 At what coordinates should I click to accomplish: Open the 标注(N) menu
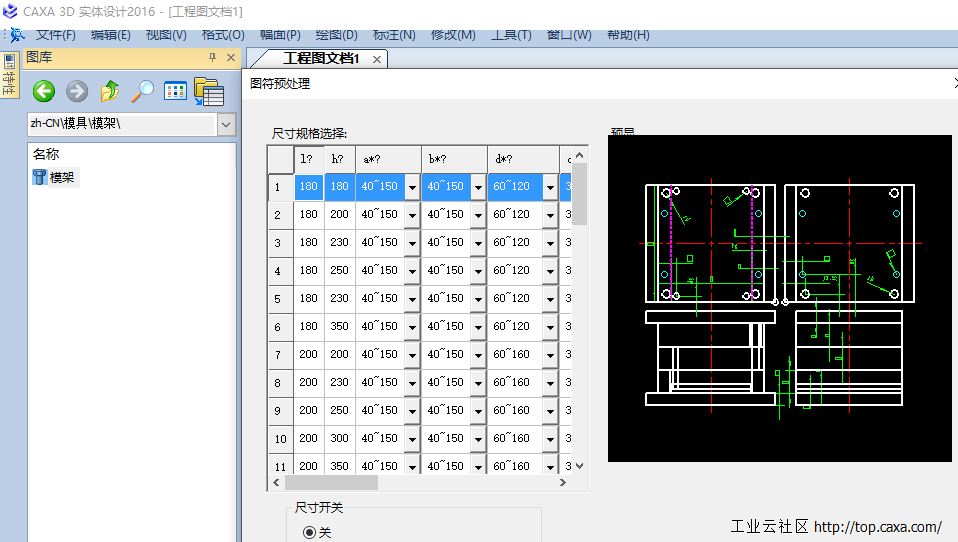tap(394, 35)
